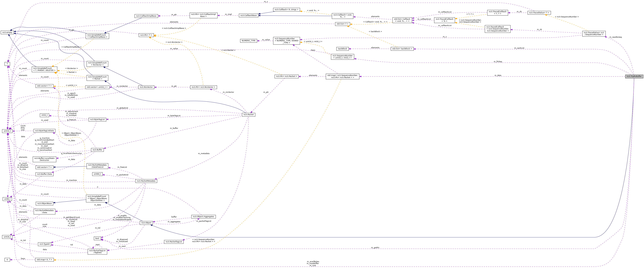Click the ns3::Buffer node
Viewport: 644px width, 268px height.
coord(97,150)
